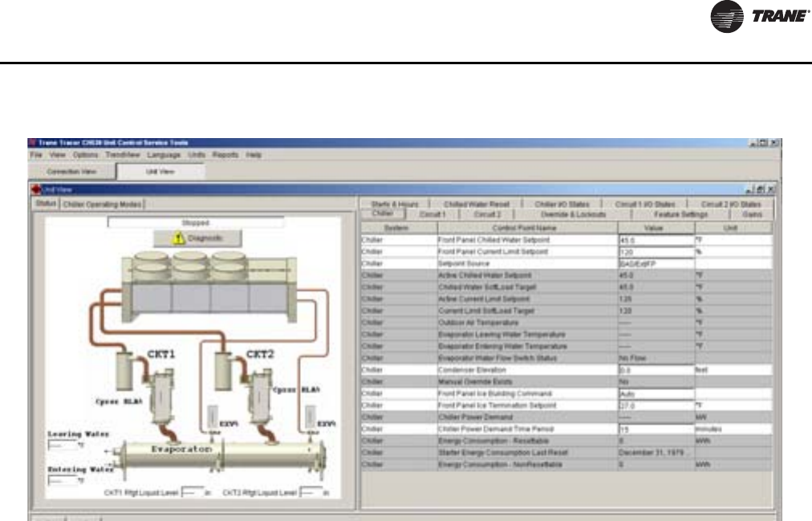
Task: Edit Front Panel Current Limit Setpoint value 120
Action: click(656, 252)
